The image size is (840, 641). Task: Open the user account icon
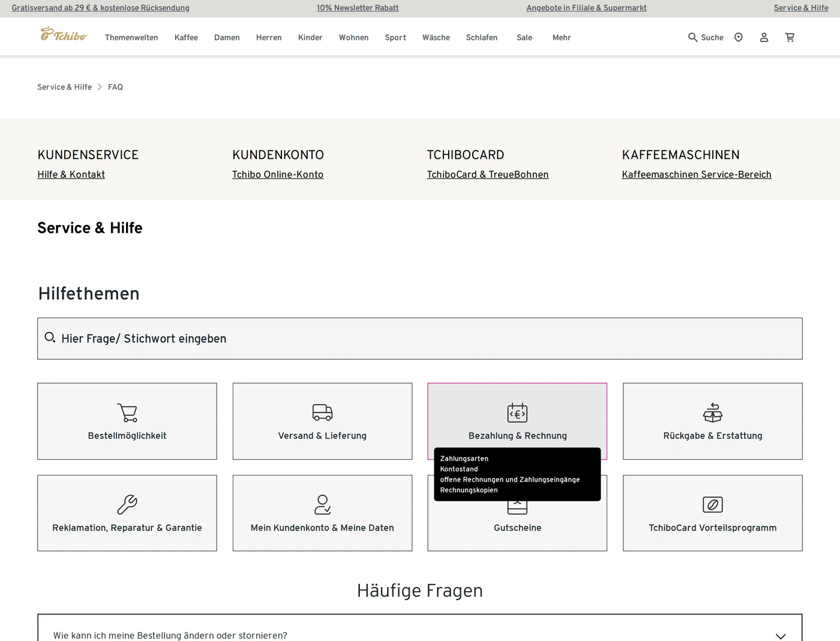pyautogui.click(x=764, y=37)
